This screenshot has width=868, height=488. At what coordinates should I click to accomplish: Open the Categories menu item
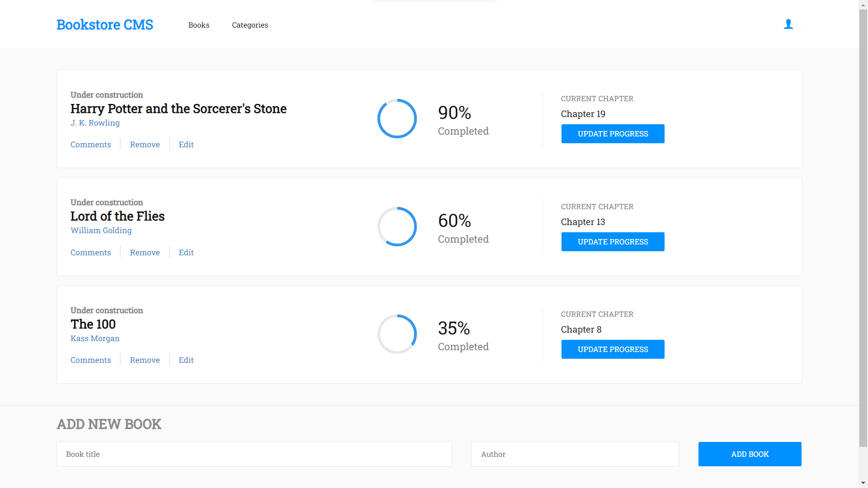(x=250, y=25)
